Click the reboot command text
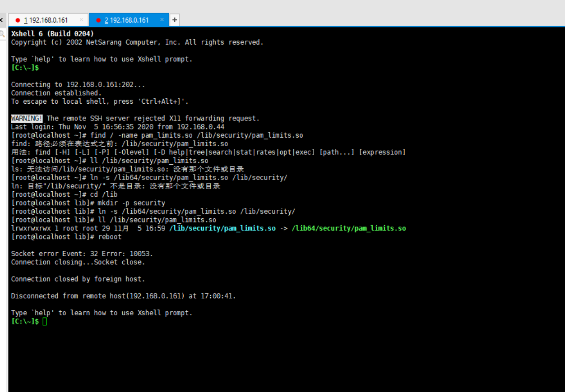 pyautogui.click(x=110, y=236)
